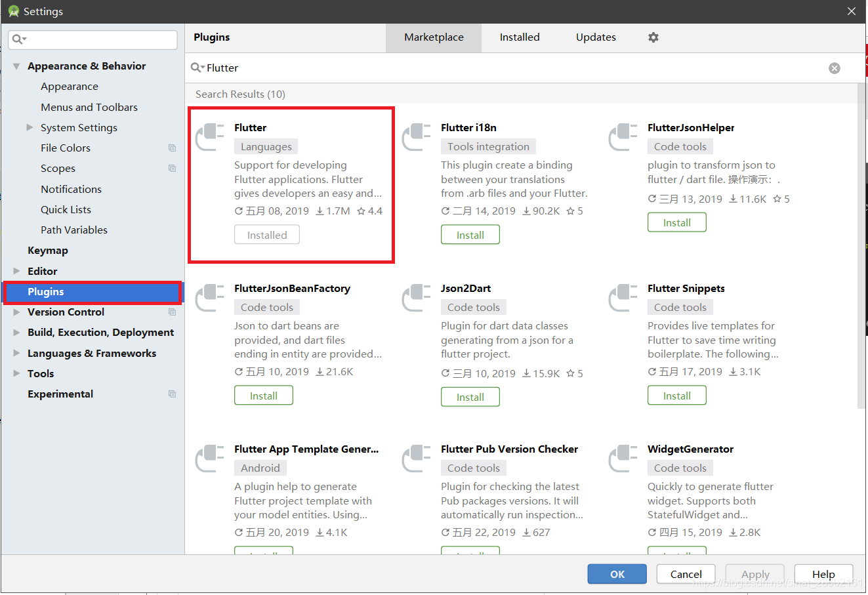
Task: Select Path Variables setting
Action: (x=74, y=230)
